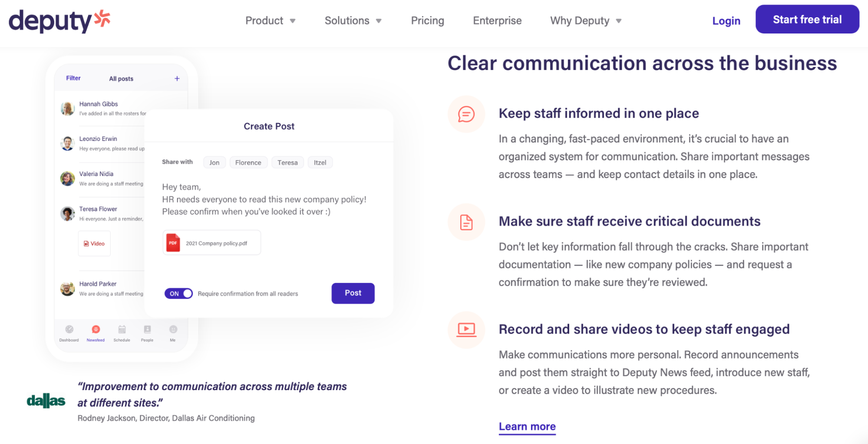Open Valeria Nidia post about staff meeting
Image resolution: width=868 pixels, height=444 pixels.
(x=102, y=179)
